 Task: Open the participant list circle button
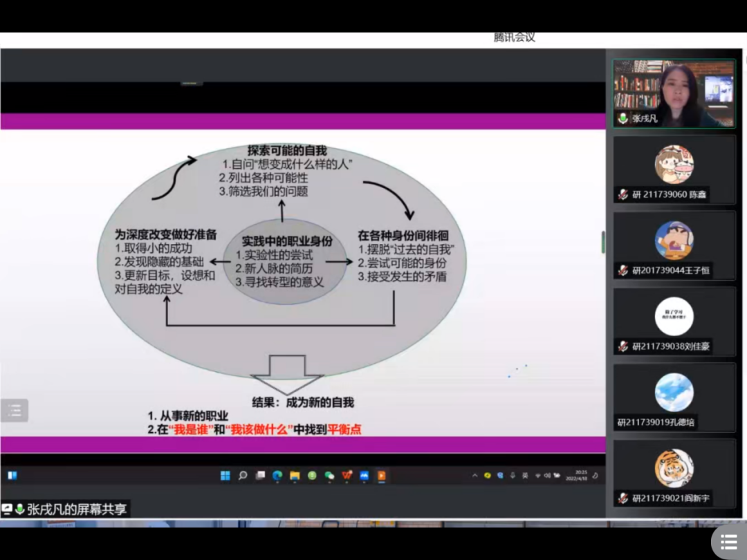729,541
